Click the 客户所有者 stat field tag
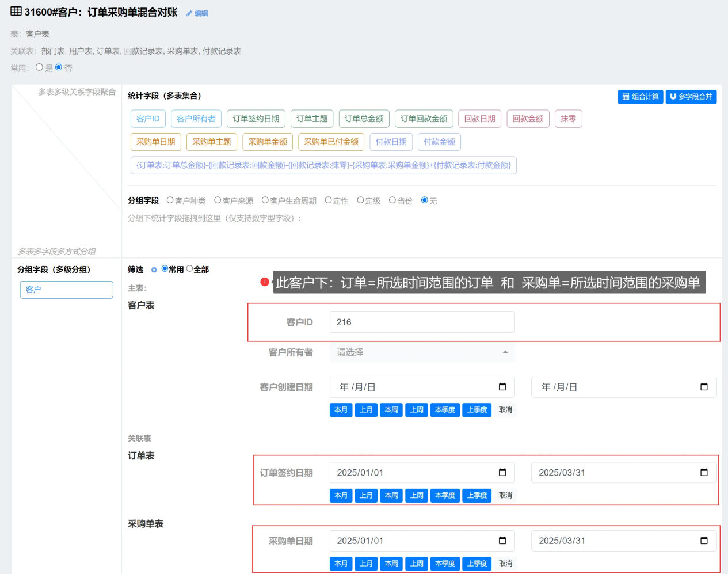This screenshot has width=728, height=574. click(x=196, y=119)
